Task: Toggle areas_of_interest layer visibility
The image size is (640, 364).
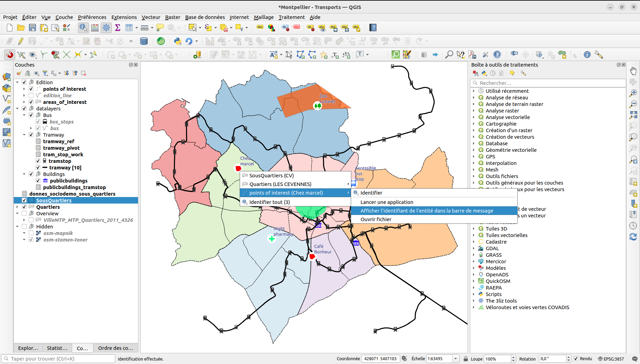Action: coord(31,102)
